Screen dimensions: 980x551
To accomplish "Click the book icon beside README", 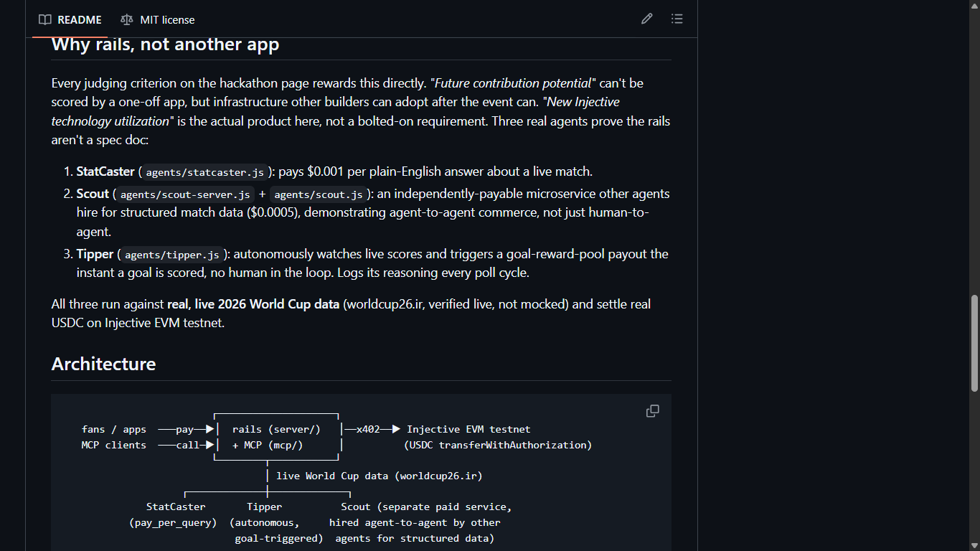I will click(x=45, y=19).
